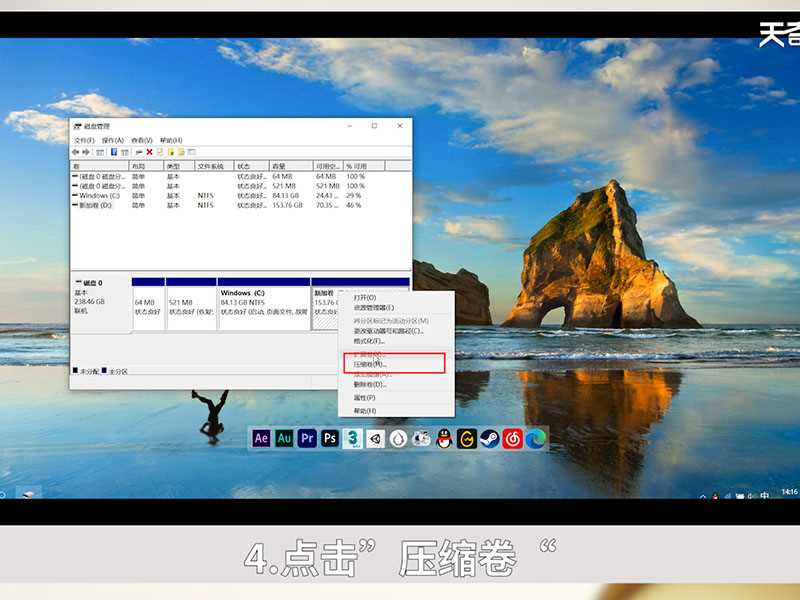Image resolution: width=800 pixels, height=600 pixels.
Task: Open Premiere Pro in the dock
Action: pos(307,438)
